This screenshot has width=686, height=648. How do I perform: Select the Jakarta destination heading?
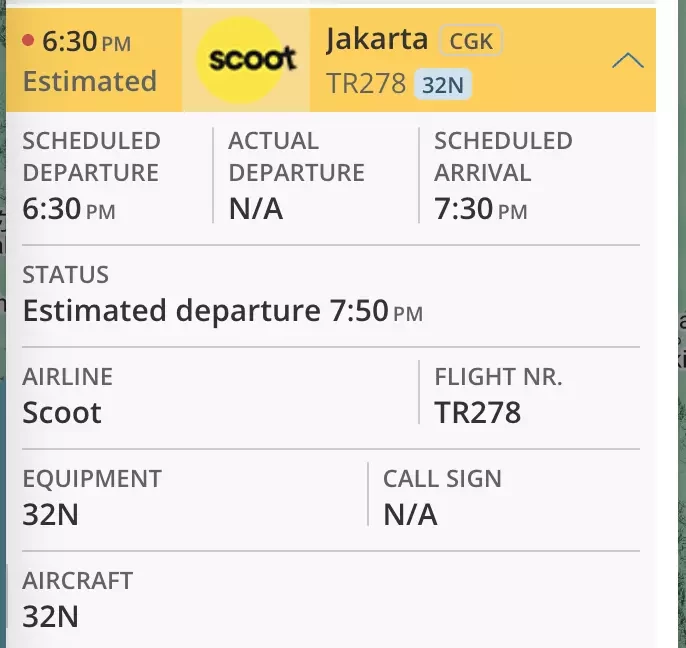377,40
